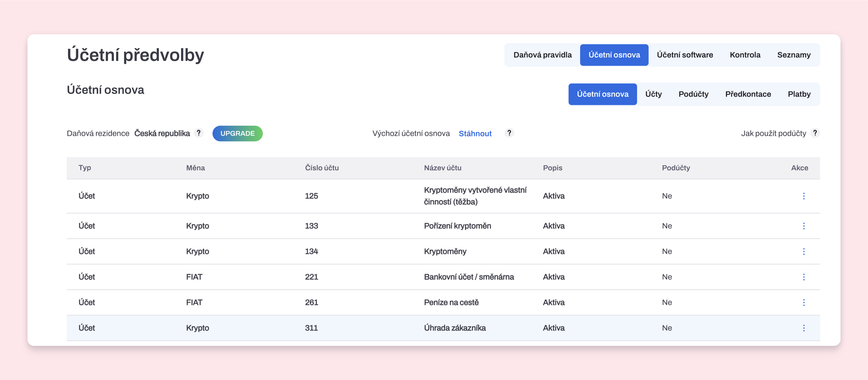Click account number 125 cell
Screen dimensions: 868x380
click(311, 196)
